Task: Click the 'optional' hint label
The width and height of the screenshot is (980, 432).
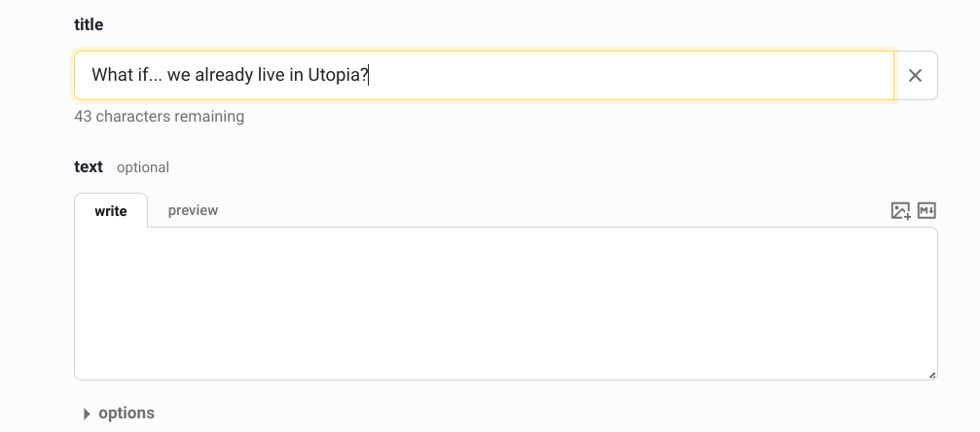Action: tap(143, 167)
